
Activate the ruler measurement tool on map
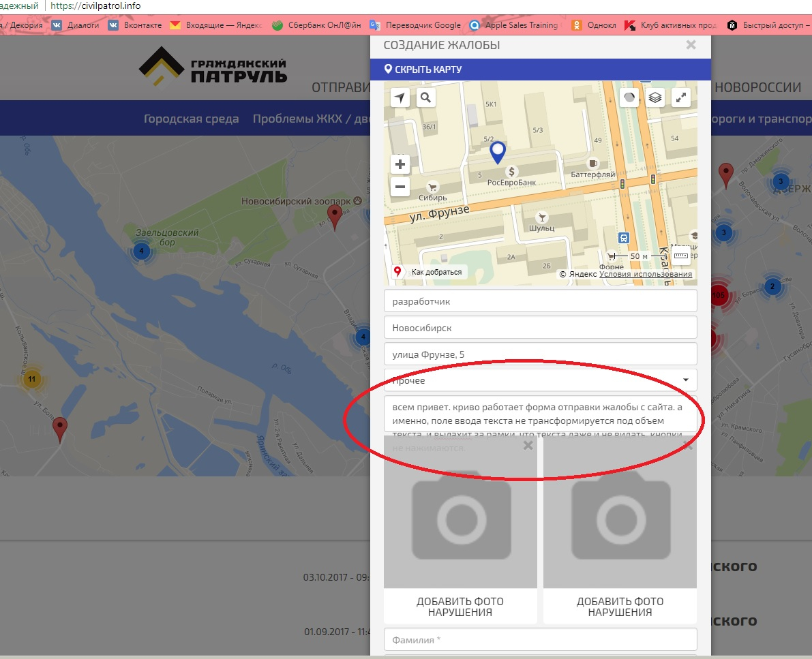coord(681,256)
